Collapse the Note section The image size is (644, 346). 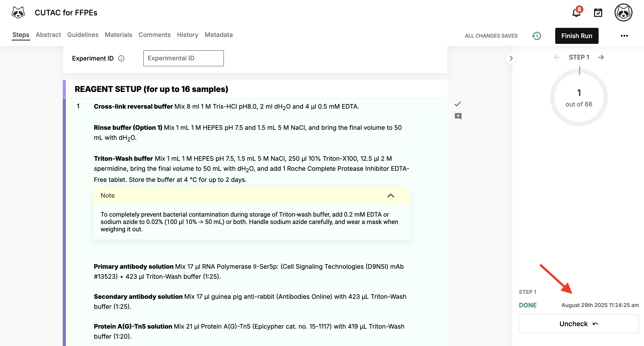391,195
